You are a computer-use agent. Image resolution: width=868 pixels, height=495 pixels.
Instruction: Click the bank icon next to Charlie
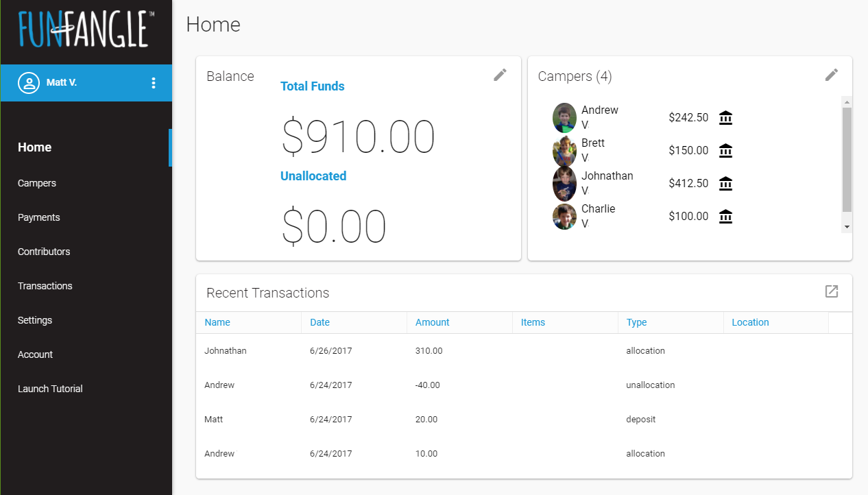[x=725, y=217]
